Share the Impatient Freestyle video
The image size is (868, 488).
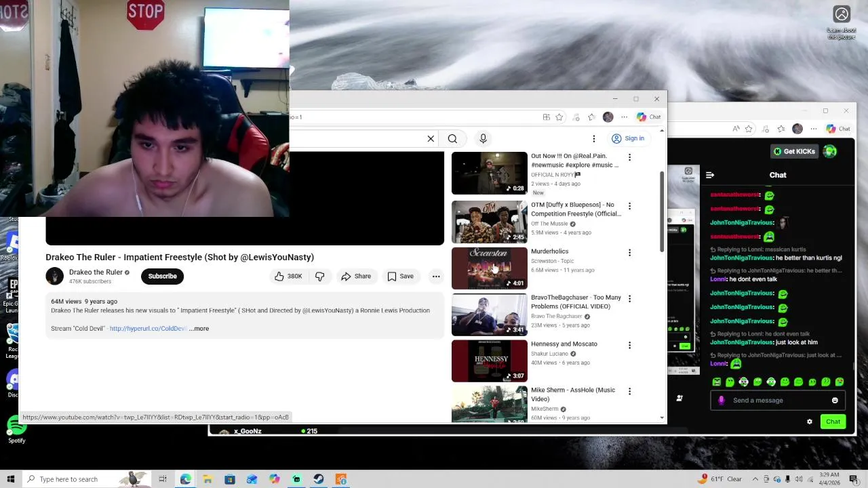(356, 277)
